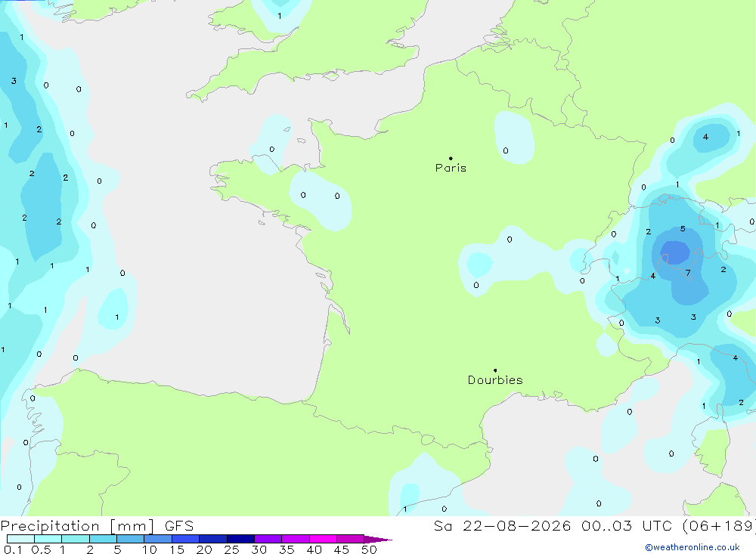
Task: Click the Dourbies location dot marker
Action: pos(495,370)
